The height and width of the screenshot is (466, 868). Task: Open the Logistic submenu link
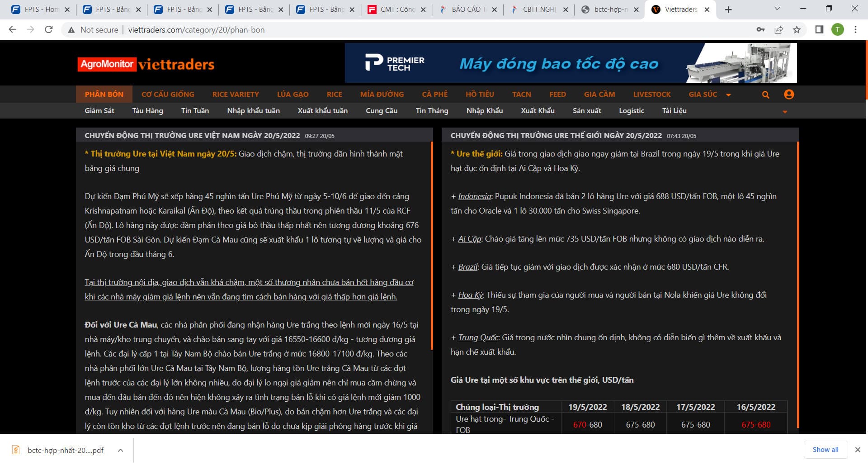(632, 110)
